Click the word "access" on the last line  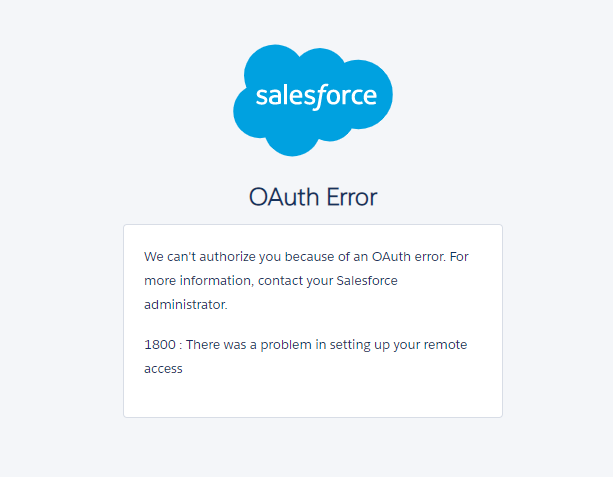click(x=163, y=368)
